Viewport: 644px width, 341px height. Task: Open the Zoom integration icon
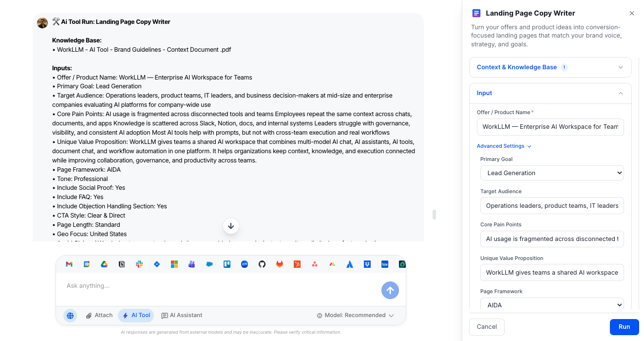(245, 264)
